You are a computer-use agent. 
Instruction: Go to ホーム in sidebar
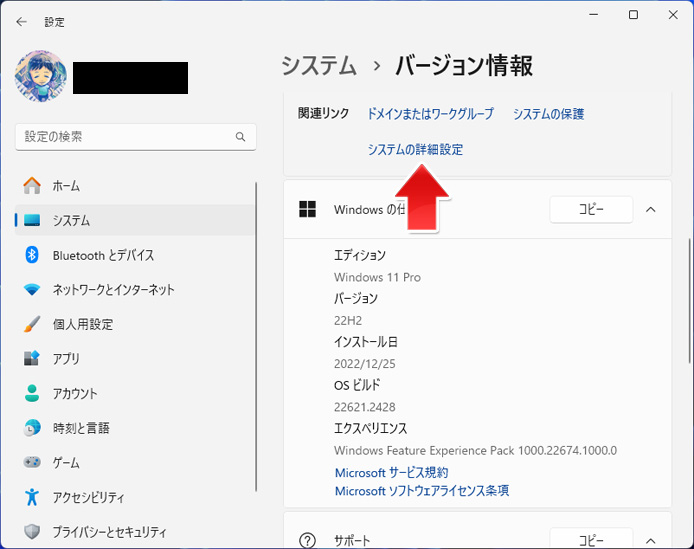pyautogui.click(x=135, y=186)
